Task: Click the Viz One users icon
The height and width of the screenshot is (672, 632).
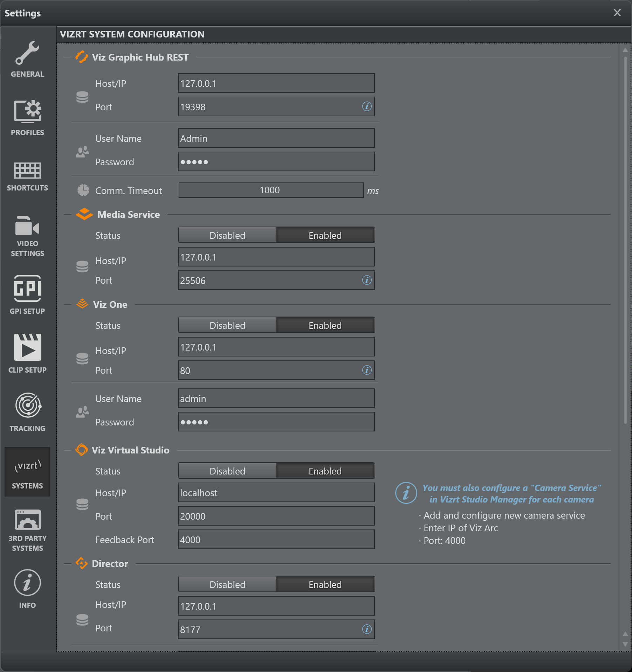Action: click(x=82, y=412)
